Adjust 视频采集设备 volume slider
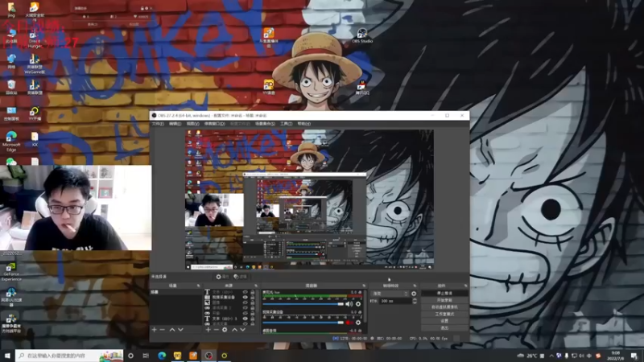This screenshot has width=644, height=362. click(303, 323)
